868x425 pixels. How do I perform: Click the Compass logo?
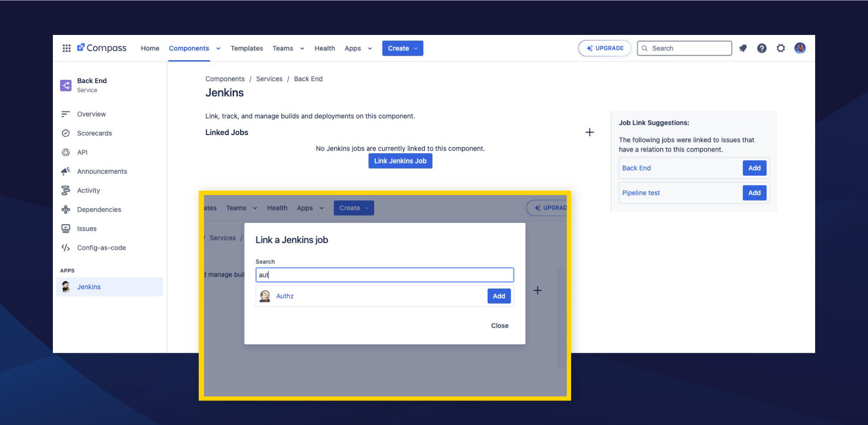pos(101,48)
